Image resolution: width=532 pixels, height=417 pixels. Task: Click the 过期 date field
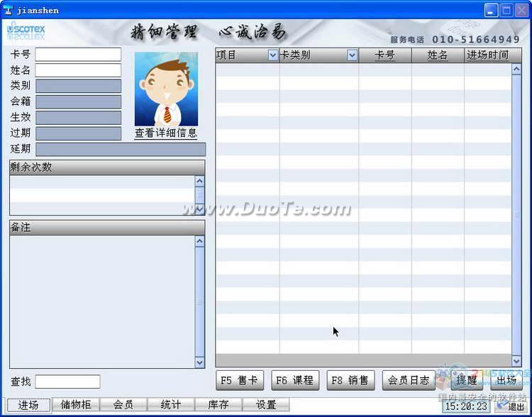pyautogui.click(x=78, y=133)
